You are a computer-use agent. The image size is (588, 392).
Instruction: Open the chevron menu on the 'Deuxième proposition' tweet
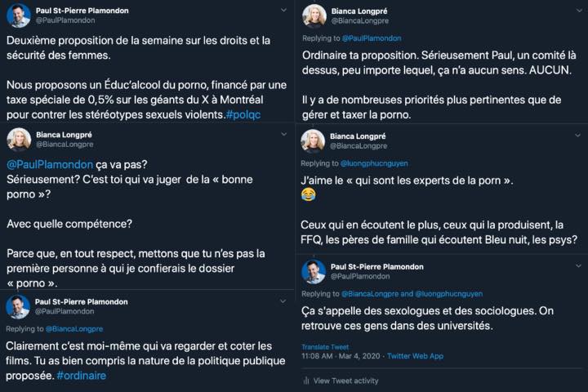pos(283,10)
